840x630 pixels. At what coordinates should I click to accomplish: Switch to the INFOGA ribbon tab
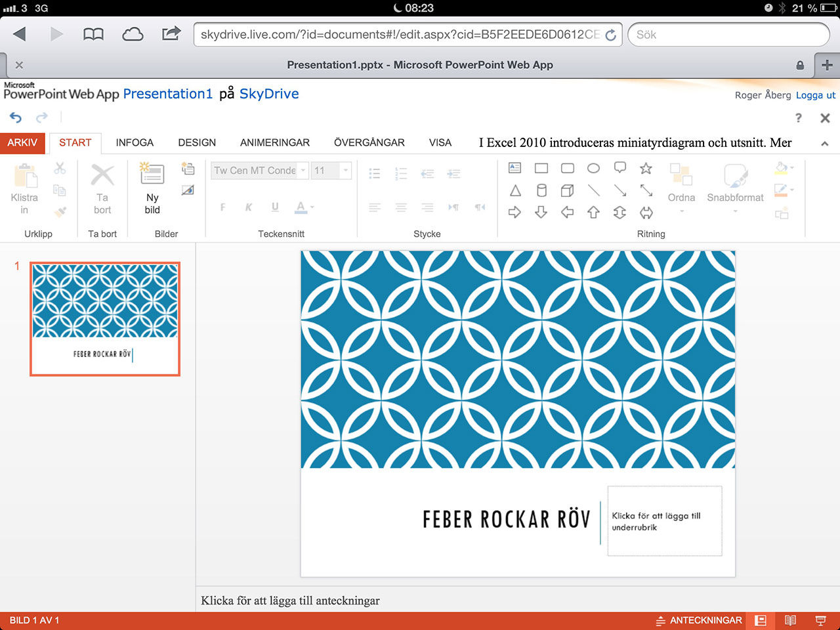click(x=135, y=142)
